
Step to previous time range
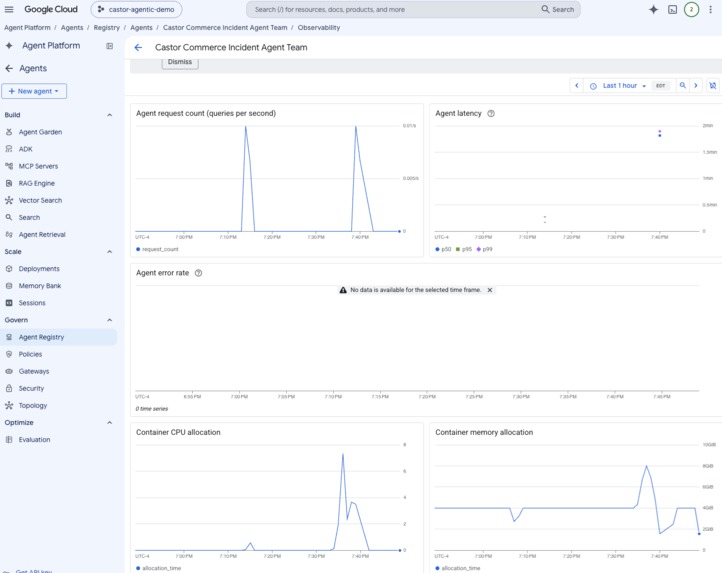[x=576, y=86]
